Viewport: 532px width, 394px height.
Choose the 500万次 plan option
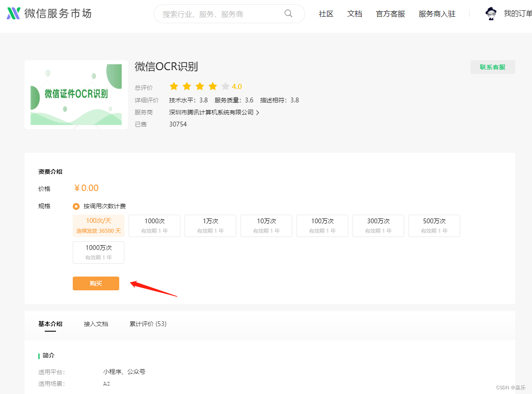pyautogui.click(x=434, y=226)
